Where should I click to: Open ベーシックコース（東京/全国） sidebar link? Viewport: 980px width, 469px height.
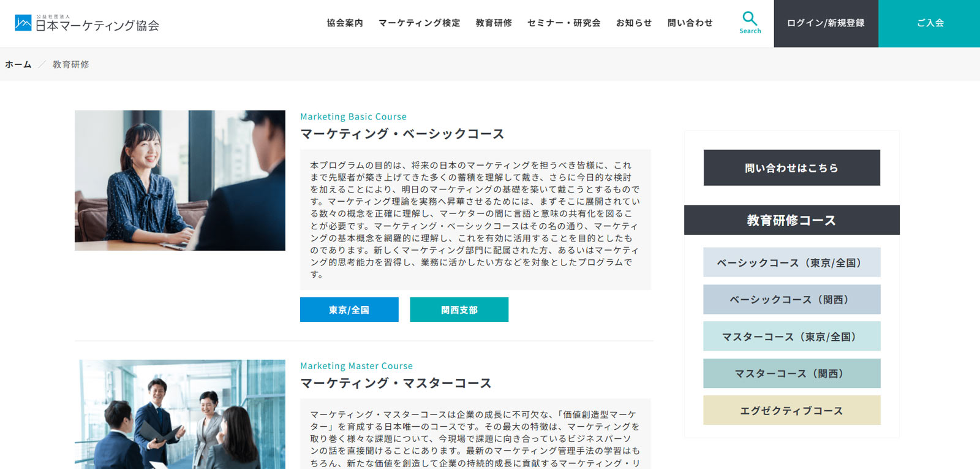click(x=792, y=262)
